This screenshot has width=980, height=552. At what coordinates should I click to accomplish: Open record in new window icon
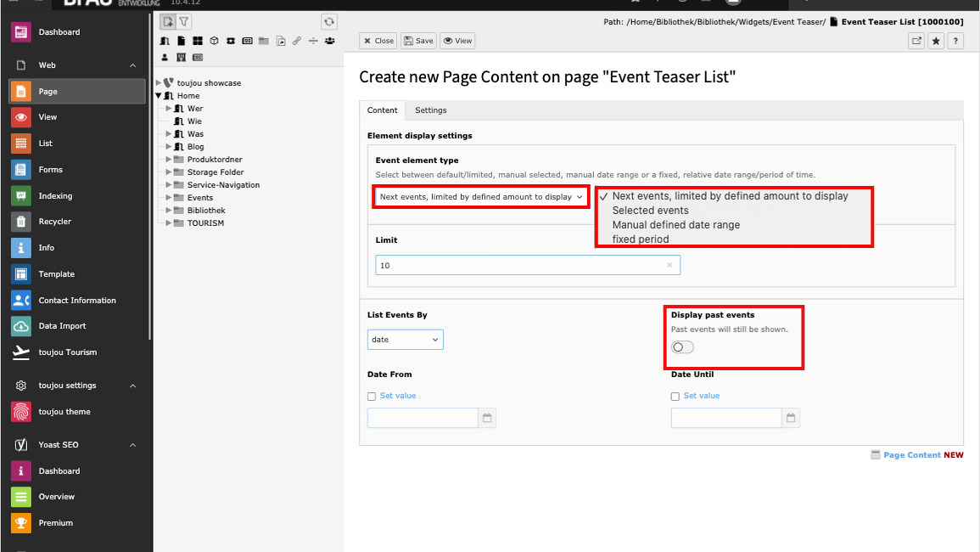pyautogui.click(x=916, y=41)
